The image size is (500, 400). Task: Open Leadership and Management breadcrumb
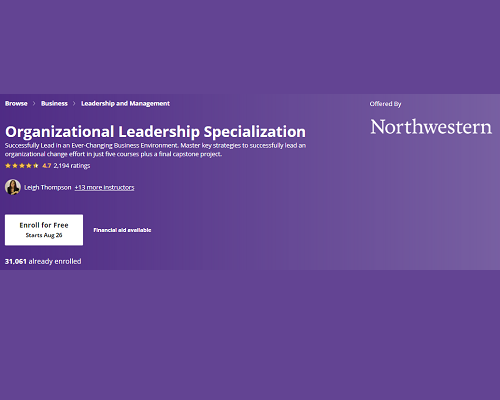point(125,104)
